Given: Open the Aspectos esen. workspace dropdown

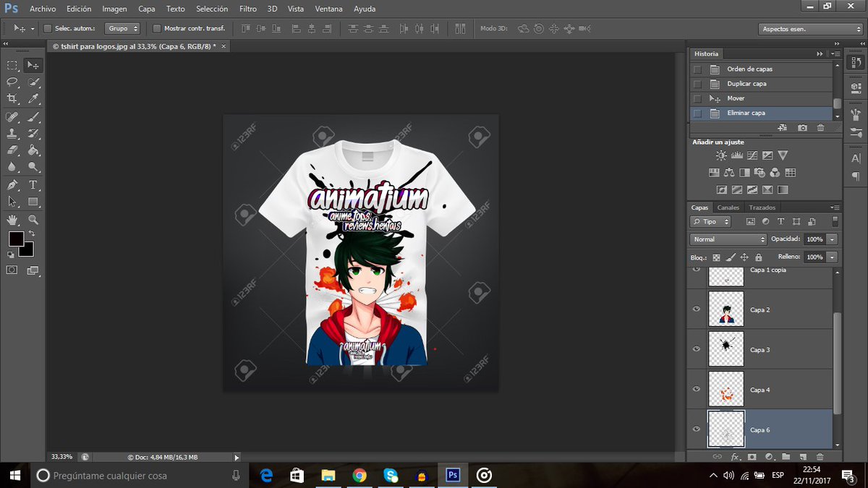Looking at the screenshot, I should click(x=810, y=29).
